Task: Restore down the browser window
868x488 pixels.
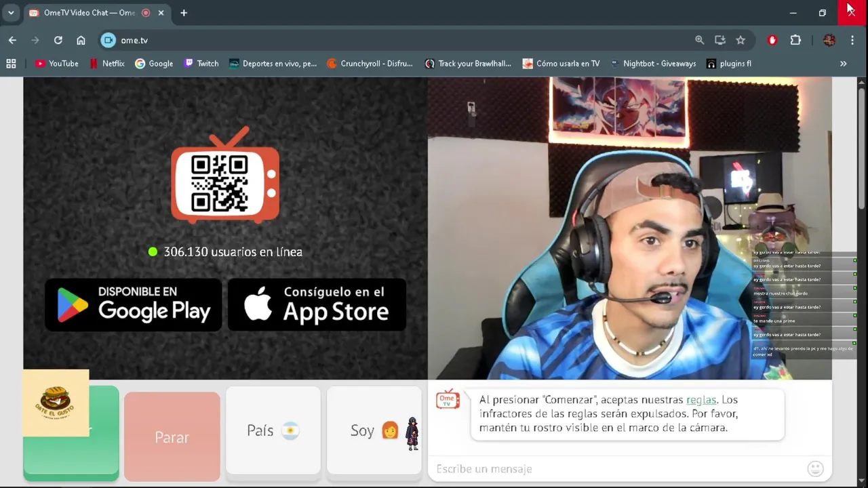Action: [x=822, y=13]
